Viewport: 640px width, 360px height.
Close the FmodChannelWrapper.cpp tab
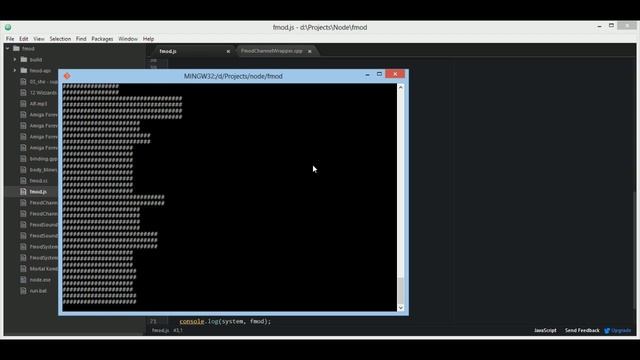pos(310,51)
